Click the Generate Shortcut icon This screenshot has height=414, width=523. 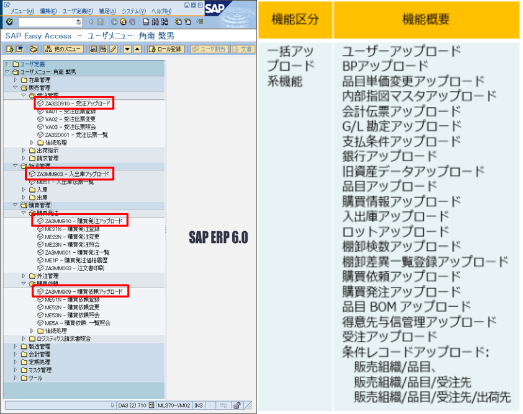coord(188,22)
